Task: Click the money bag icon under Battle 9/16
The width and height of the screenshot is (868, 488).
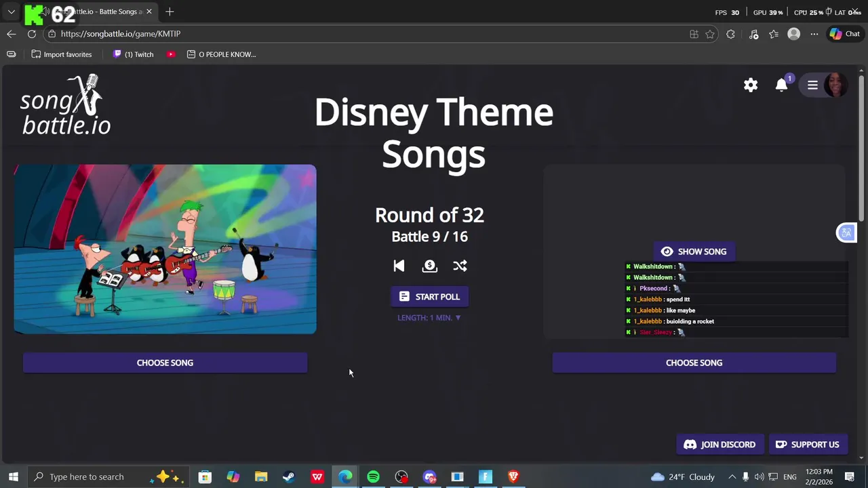Action: [x=429, y=266]
